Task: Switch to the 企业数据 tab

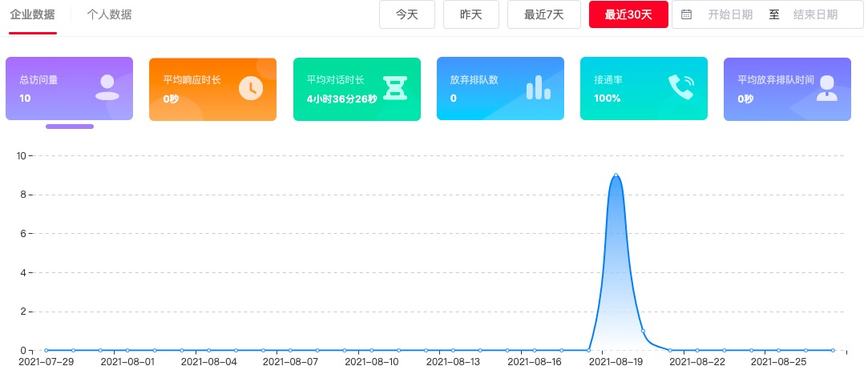Action: pos(33,15)
